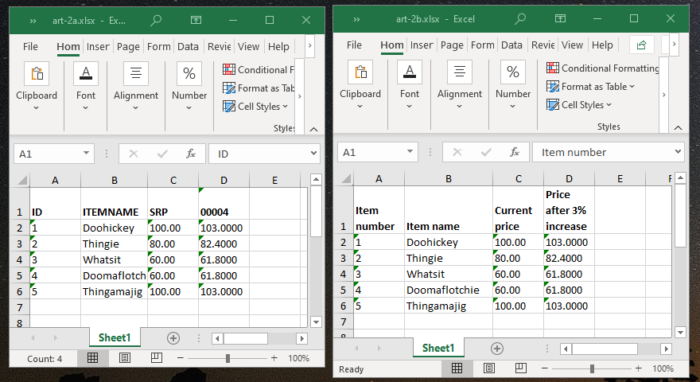This screenshot has width=700, height=382.
Task: Zoom in with plus in art-2a
Action: tap(274, 358)
